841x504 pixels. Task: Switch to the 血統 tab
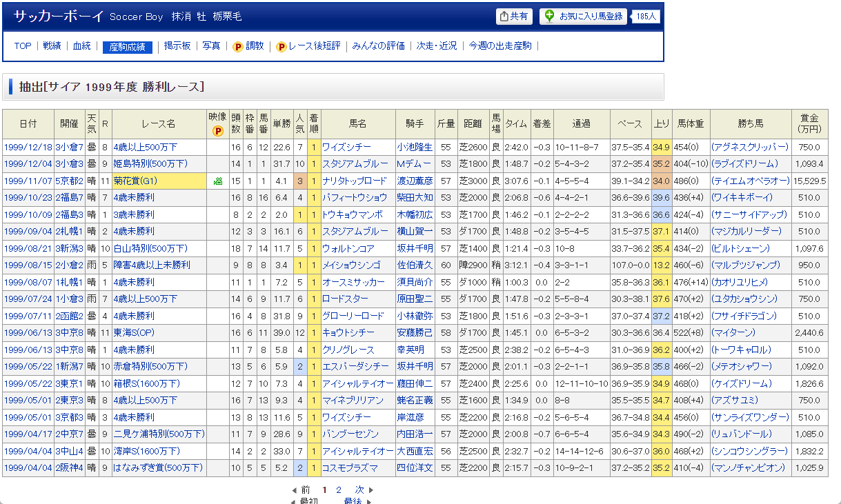[82, 46]
